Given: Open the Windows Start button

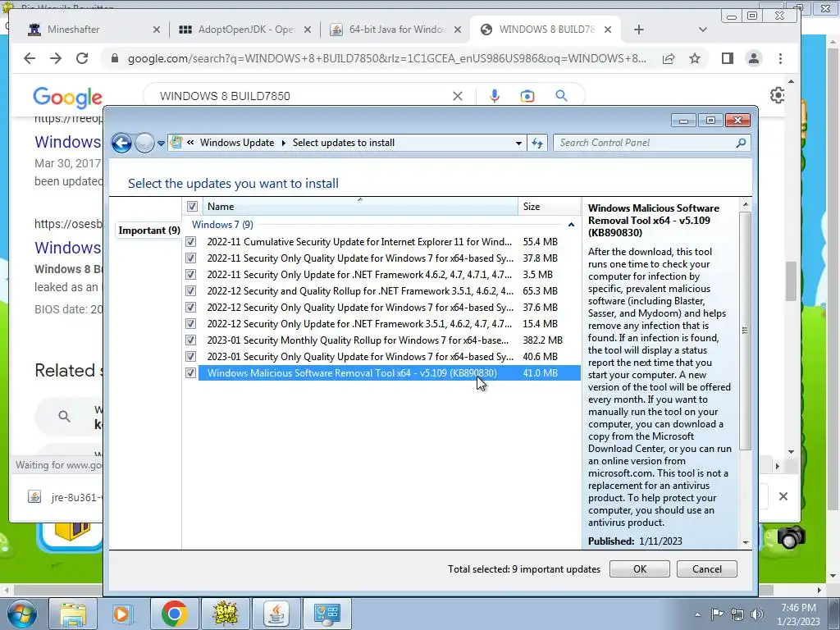Looking at the screenshot, I should [22, 614].
